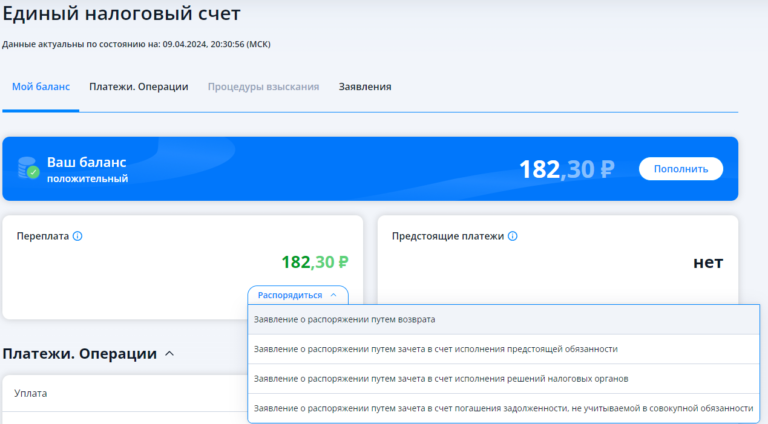Screen dimensions: 768x424
Task: Click the info icon beside Предстоящие платежи
Action: pos(513,237)
